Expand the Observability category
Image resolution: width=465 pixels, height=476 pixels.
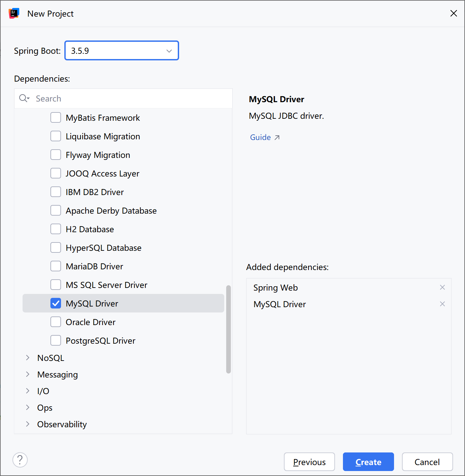pos(28,424)
